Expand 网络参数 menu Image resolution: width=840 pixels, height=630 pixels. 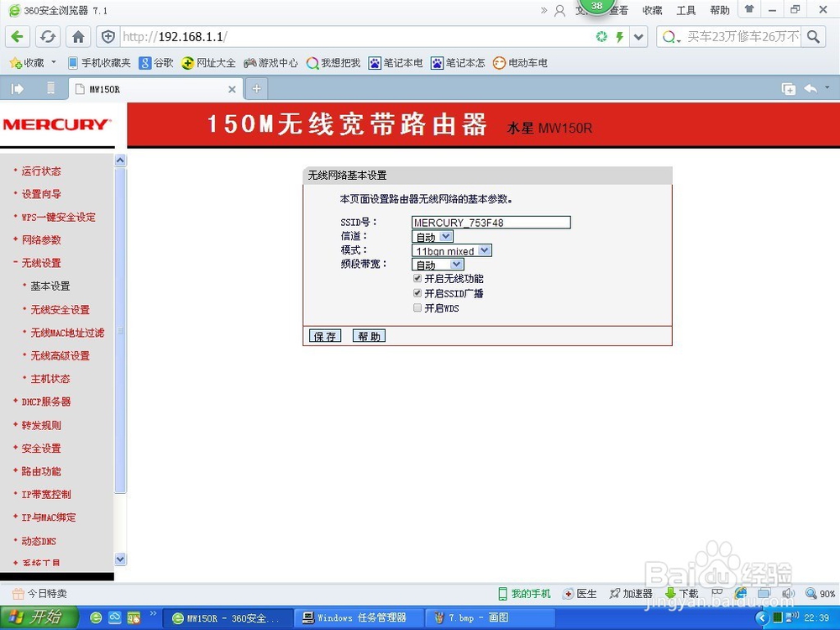point(41,240)
